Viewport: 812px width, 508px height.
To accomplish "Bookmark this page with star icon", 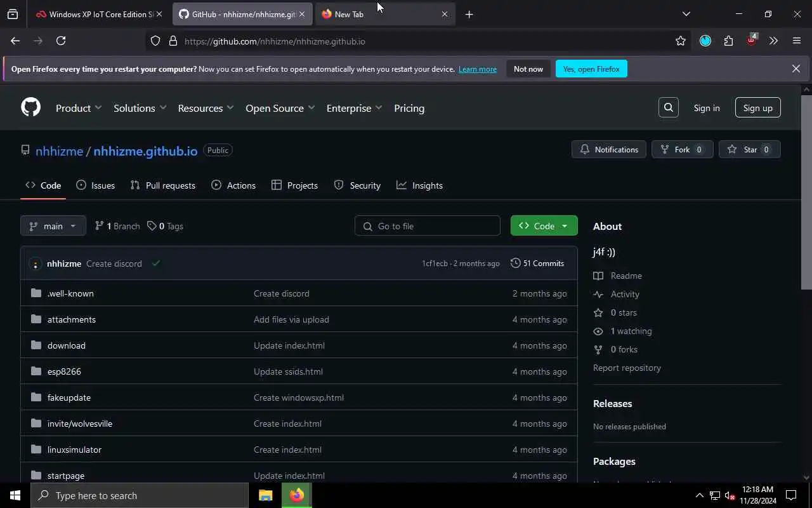I will point(681,41).
